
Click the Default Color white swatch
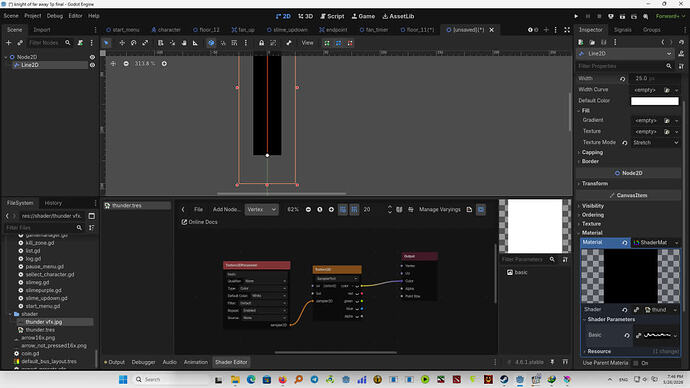[655, 101]
